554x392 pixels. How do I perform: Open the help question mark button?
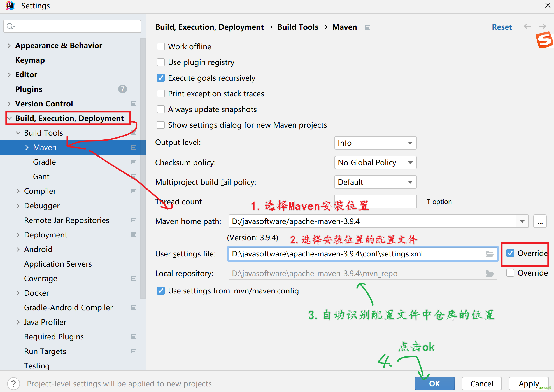tap(13, 383)
